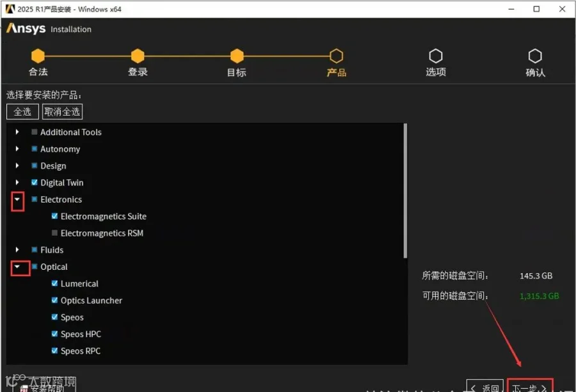The image size is (576, 392).
Task: Toggle the Fluids checkbox
Action: point(34,250)
